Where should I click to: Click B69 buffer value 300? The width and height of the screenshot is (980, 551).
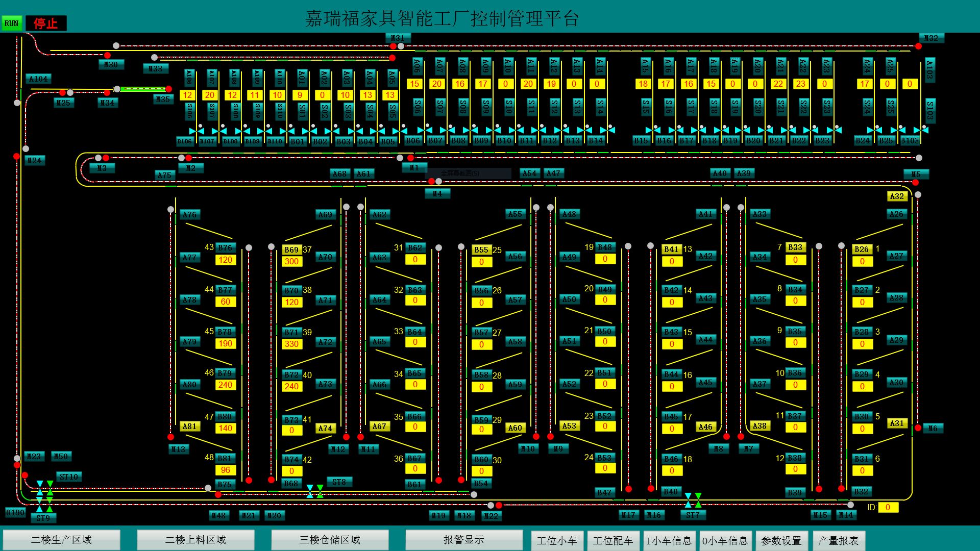(291, 261)
